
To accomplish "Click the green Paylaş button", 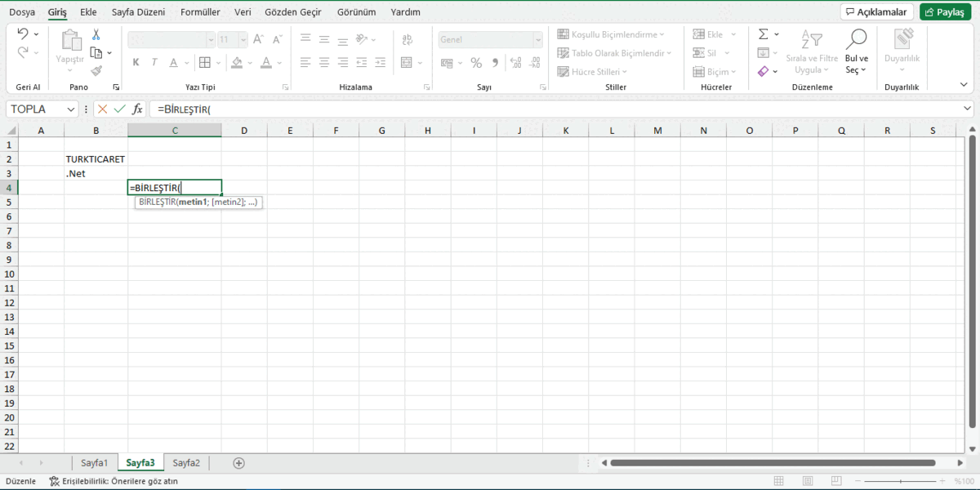I will pos(945,11).
